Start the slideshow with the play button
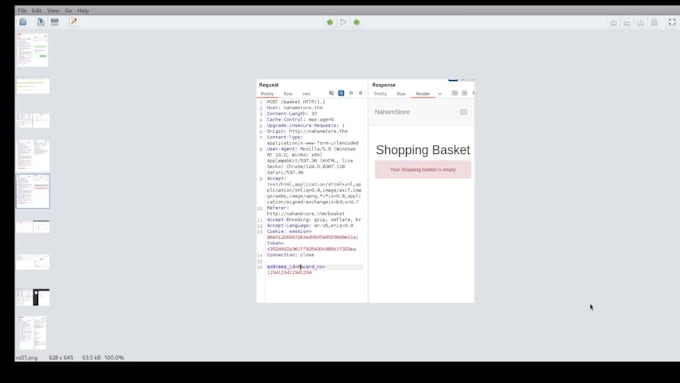 343,22
